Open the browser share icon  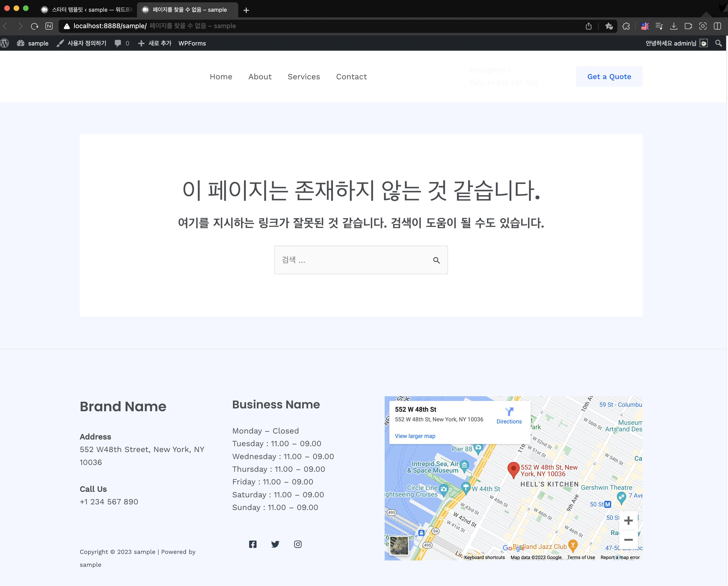tap(588, 26)
